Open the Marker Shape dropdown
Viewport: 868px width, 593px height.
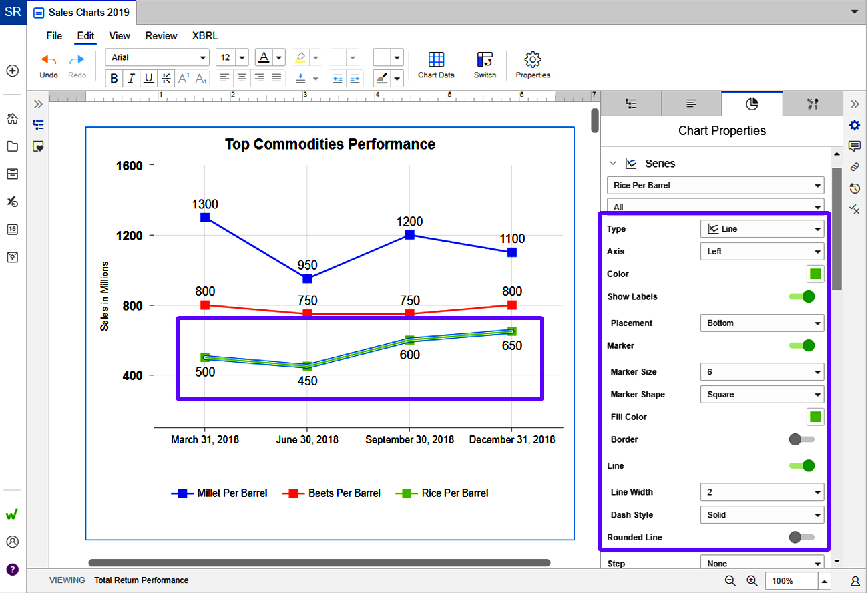point(761,394)
